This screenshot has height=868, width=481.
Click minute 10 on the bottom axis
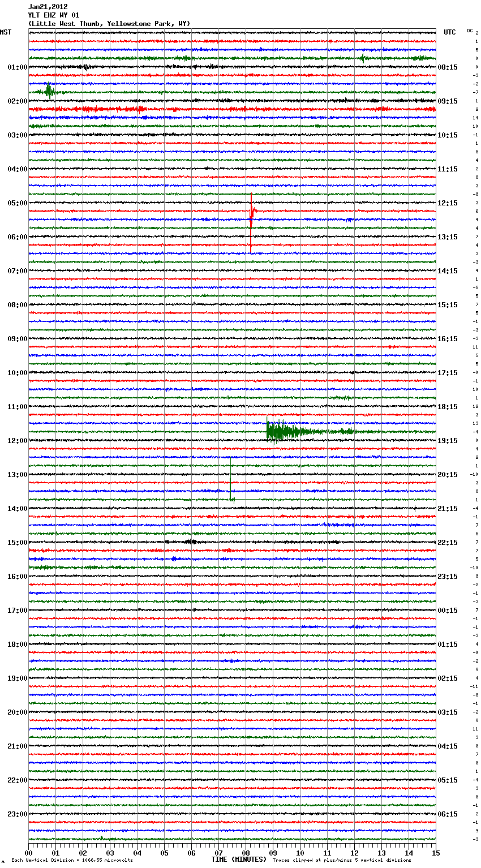click(x=300, y=853)
